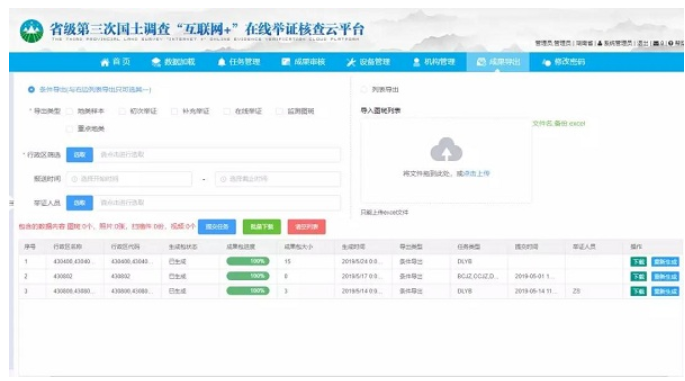685x381 pixels.
Task: Open the start time picker field
Action: point(129,179)
